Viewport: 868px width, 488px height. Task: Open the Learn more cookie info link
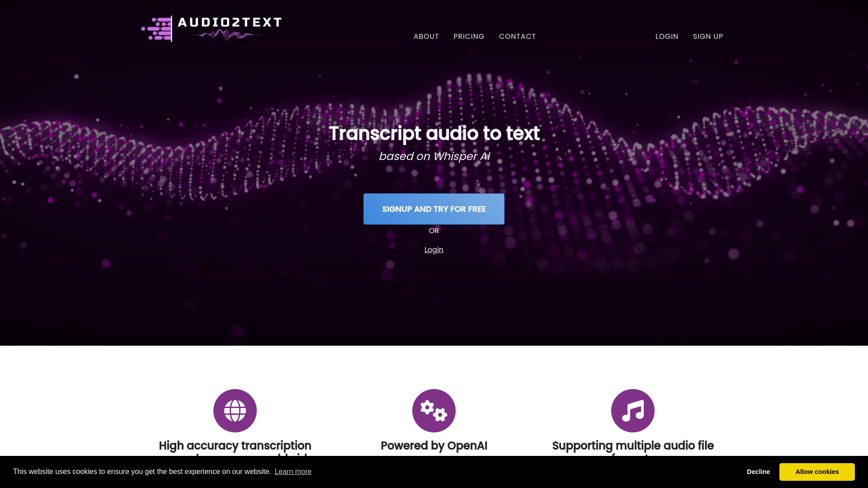point(292,471)
